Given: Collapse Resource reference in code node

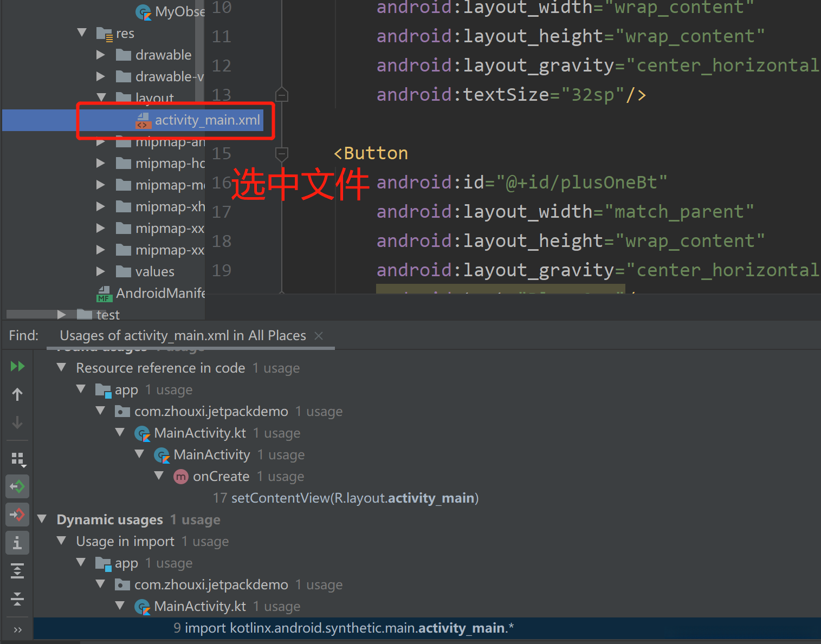Looking at the screenshot, I should [62, 368].
